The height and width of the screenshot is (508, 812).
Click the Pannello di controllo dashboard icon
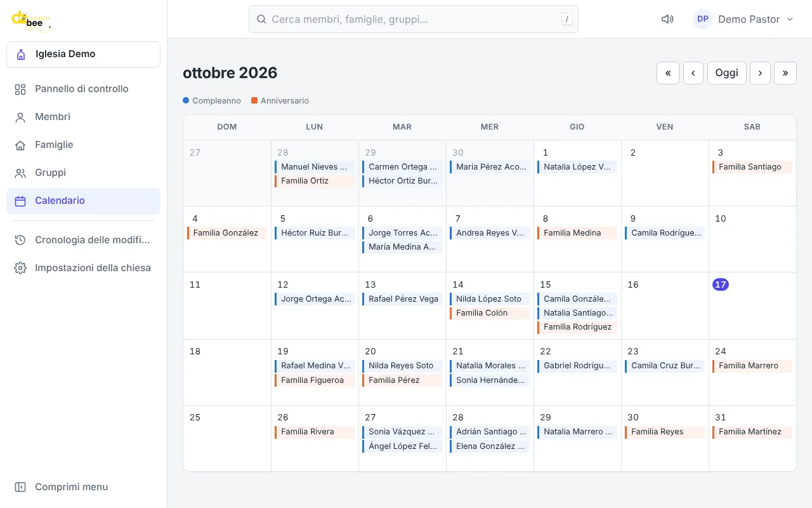[20, 89]
